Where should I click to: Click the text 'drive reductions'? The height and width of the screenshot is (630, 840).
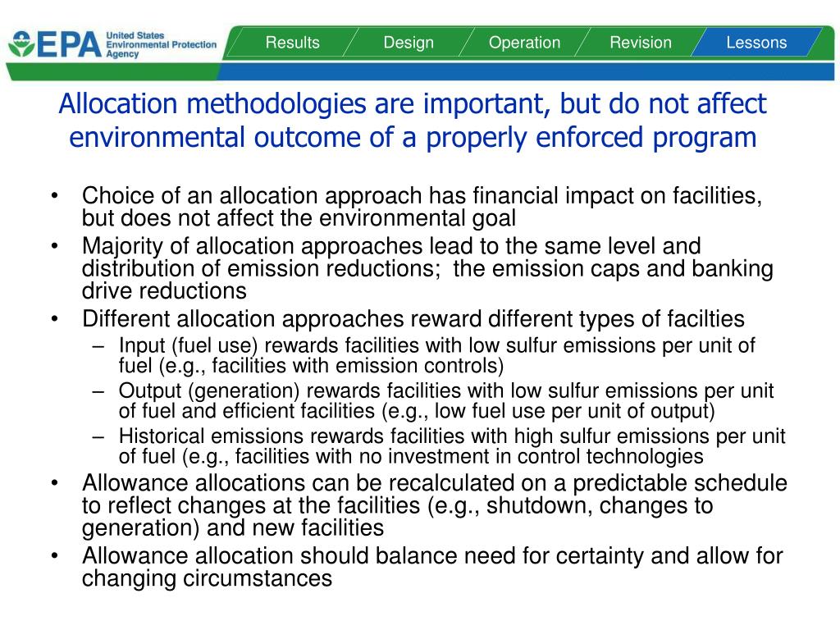click(164, 291)
